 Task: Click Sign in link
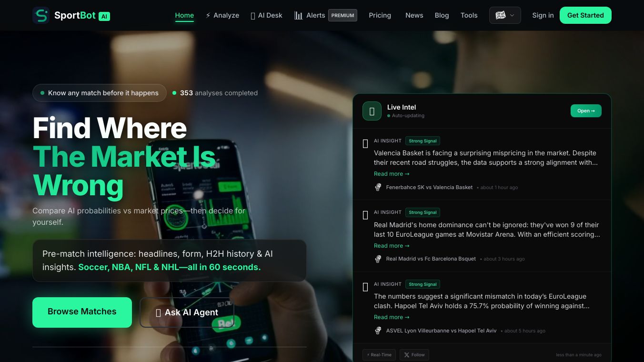click(543, 15)
